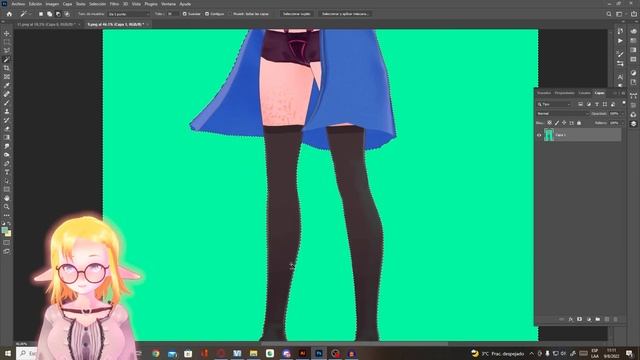Toggle the Suavizar checkbox
The width and height of the screenshot is (640, 360).
184,14
